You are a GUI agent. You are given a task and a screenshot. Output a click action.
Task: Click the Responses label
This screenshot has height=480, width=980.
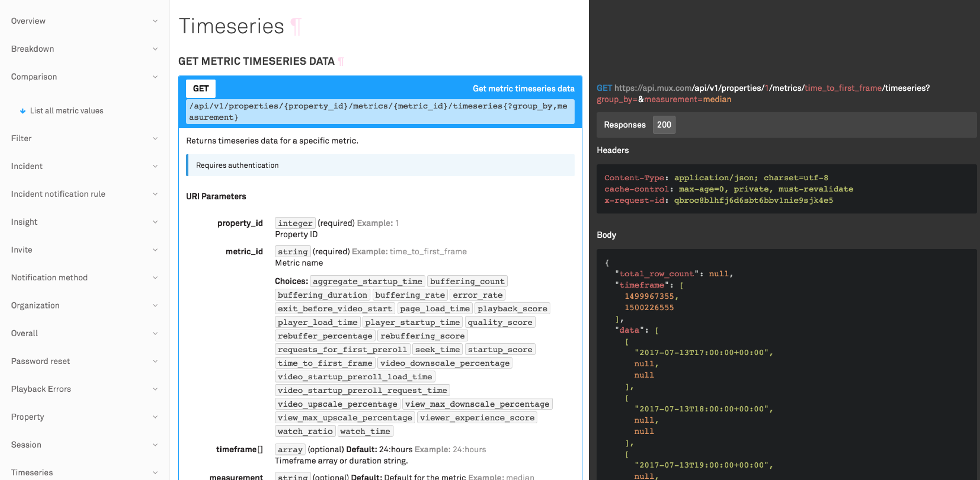625,125
